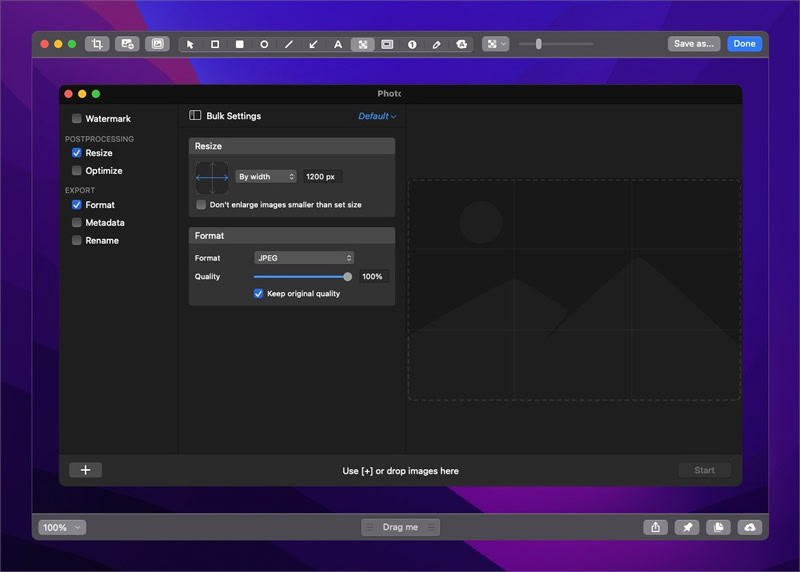Click the EXPORT sidebar heading
Viewport: 800px width, 572px height.
(x=80, y=190)
